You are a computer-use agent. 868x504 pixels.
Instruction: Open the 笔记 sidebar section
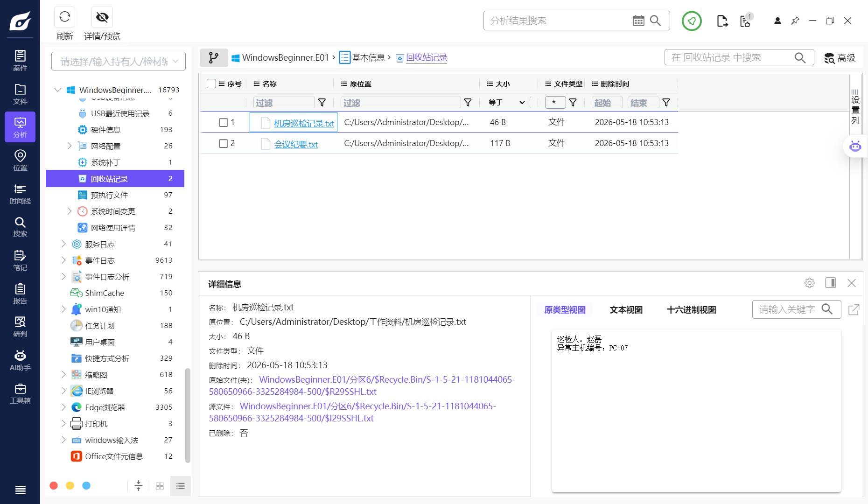pos(20,260)
